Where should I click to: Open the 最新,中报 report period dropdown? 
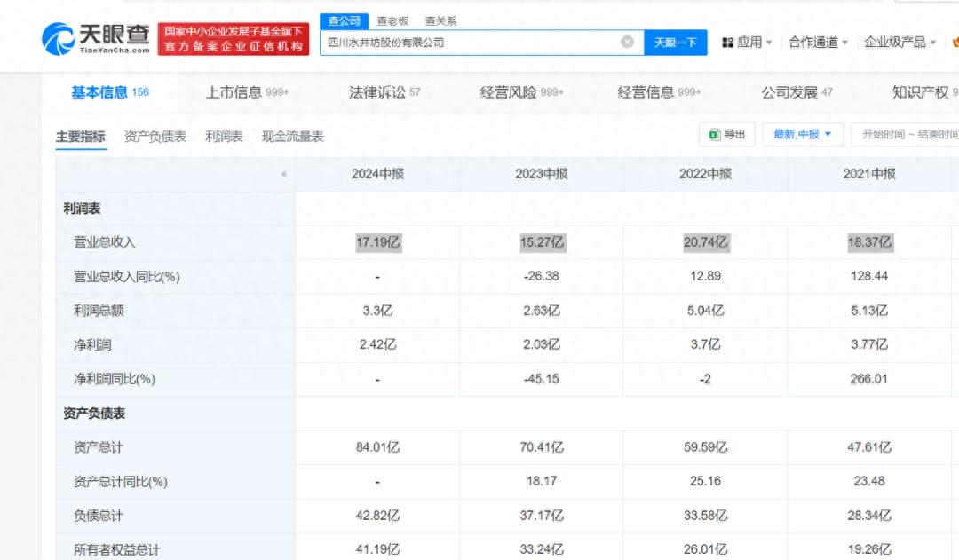(803, 134)
